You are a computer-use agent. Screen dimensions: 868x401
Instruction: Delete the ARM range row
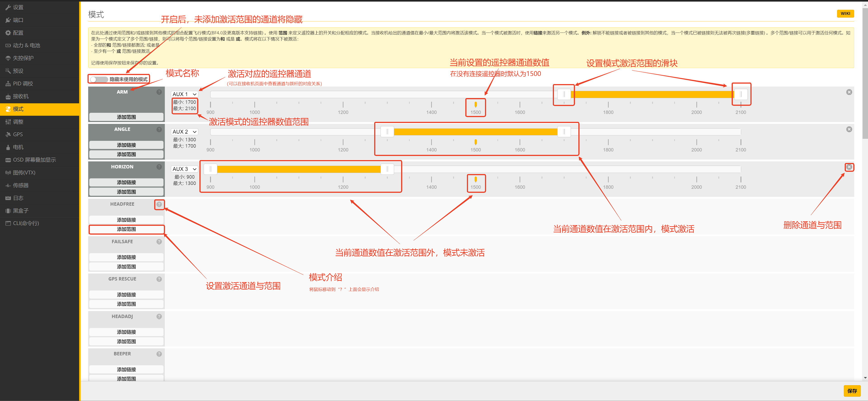[849, 92]
